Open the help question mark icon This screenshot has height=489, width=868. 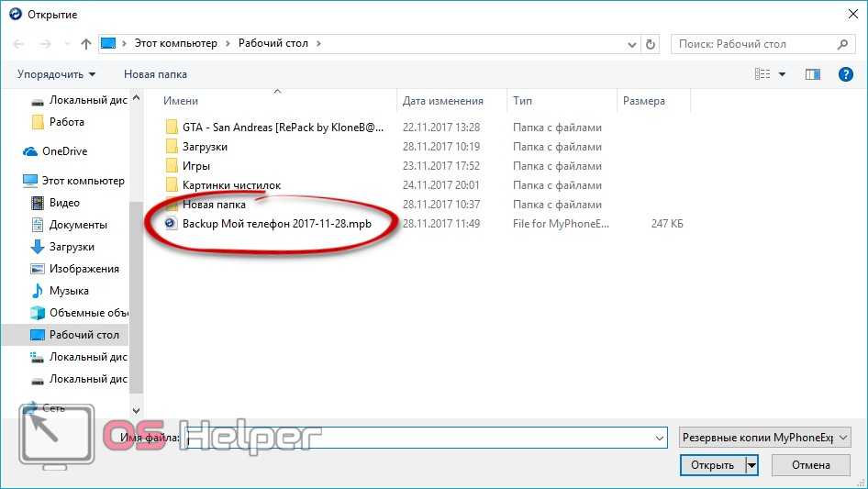pyautogui.click(x=845, y=74)
